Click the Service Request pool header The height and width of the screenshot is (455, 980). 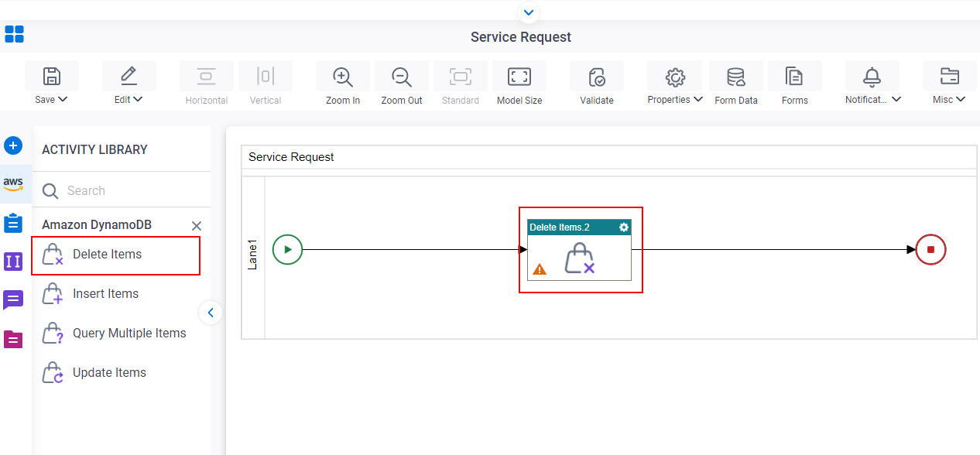[609, 157]
